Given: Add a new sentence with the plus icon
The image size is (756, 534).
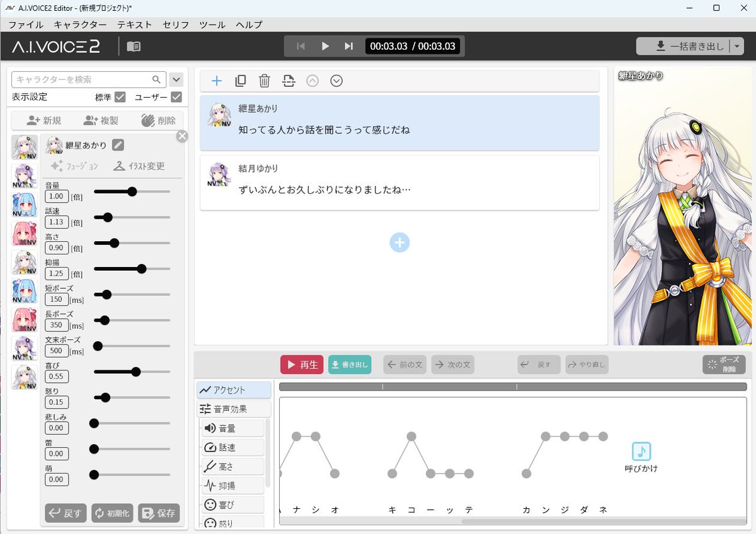Looking at the screenshot, I should click(x=217, y=81).
